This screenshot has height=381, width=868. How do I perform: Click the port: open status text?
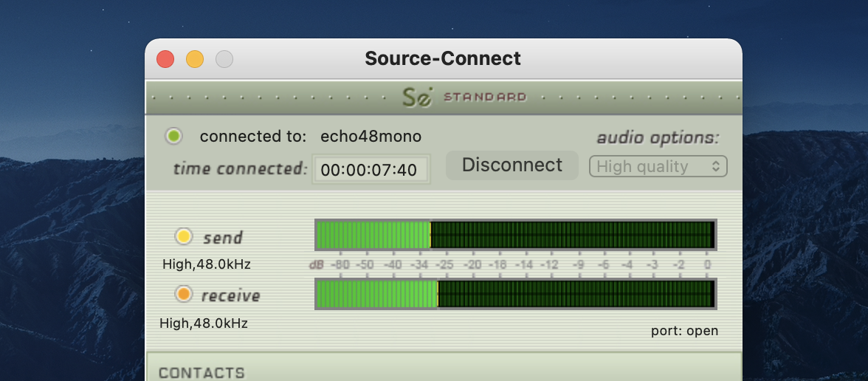coord(684,331)
